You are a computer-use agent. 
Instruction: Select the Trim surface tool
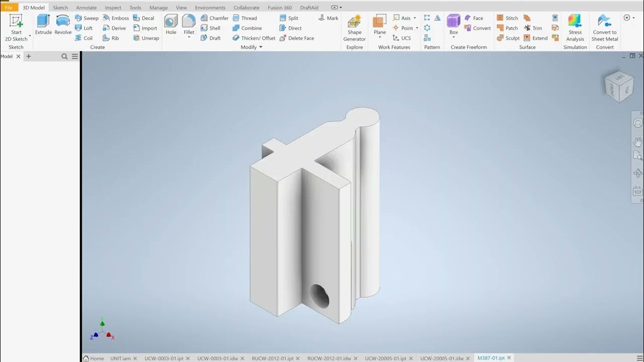tap(533, 28)
